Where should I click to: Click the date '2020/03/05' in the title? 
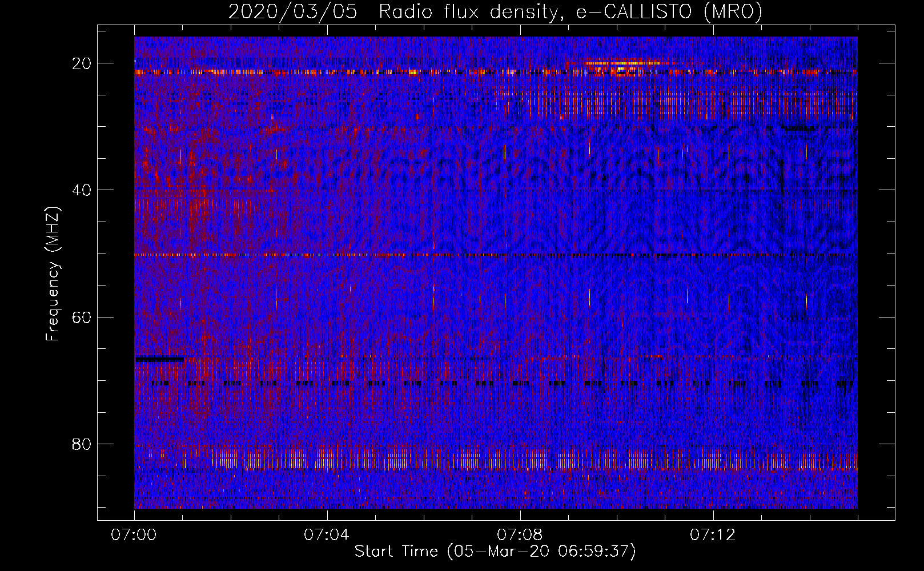[292, 11]
